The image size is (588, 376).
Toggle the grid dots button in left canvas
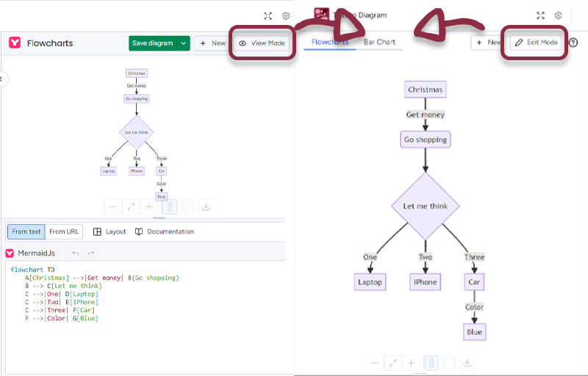pos(169,207)
